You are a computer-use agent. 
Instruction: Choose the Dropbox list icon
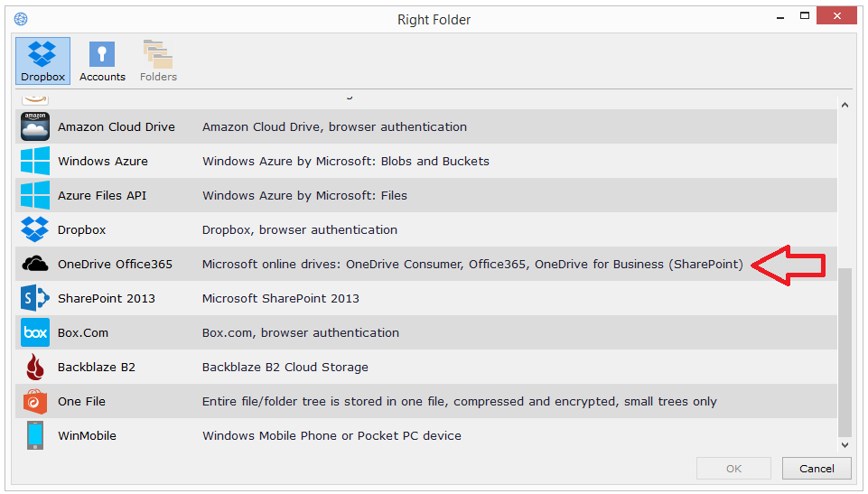click(35, 230)
